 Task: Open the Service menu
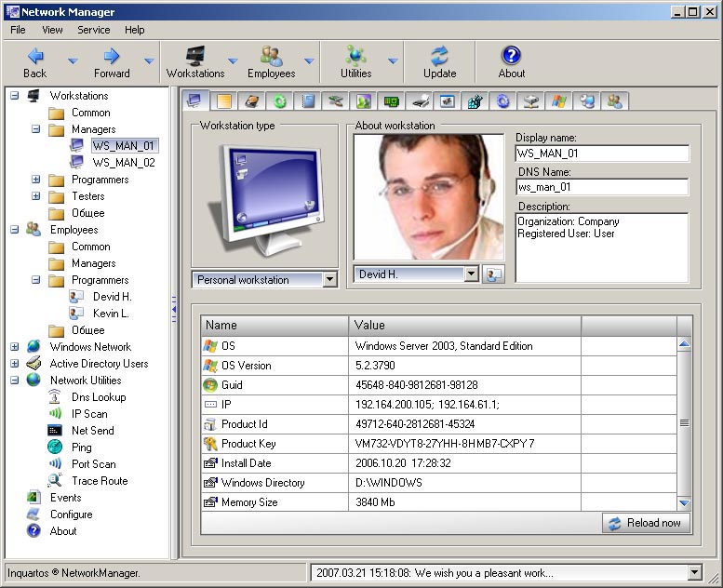pos(94,30)
